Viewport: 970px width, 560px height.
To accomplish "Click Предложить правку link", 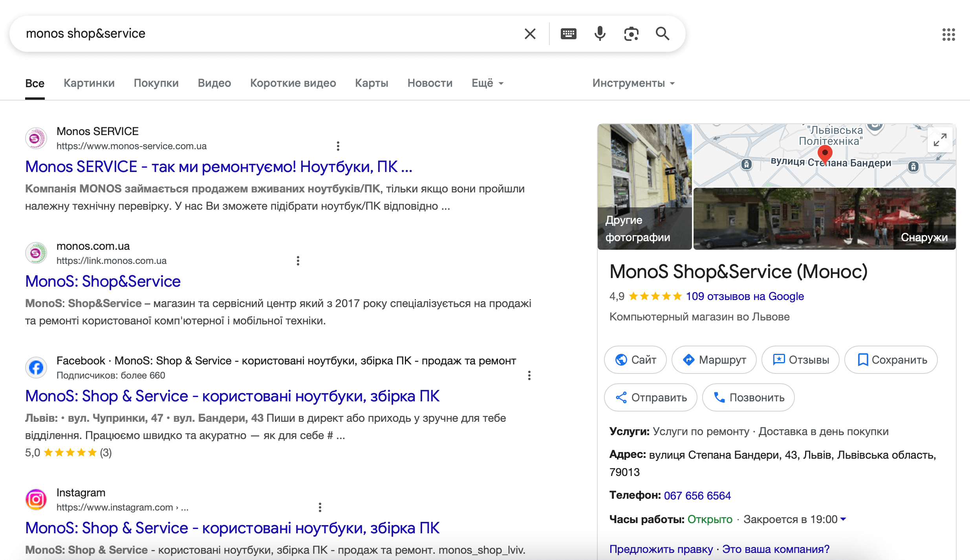I will 661,549.
